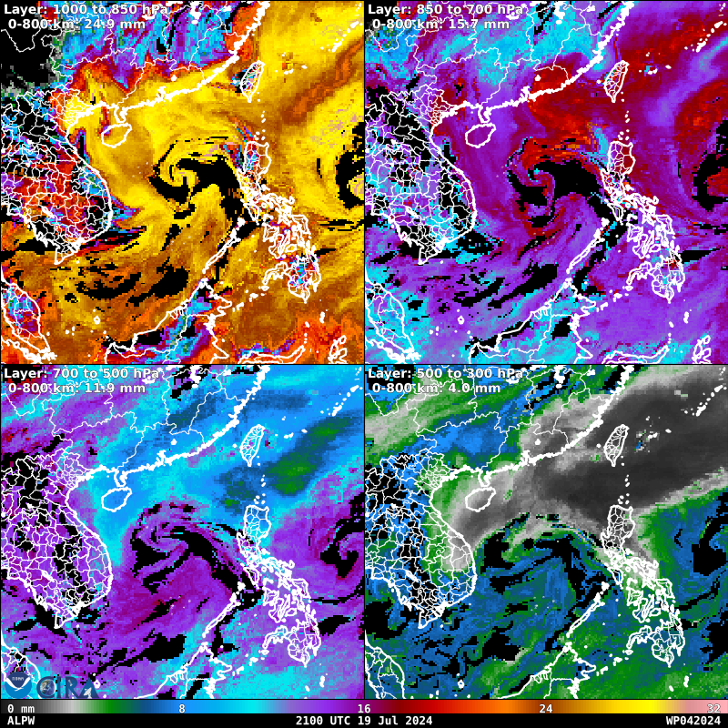Click the 'Layer: 1000 to 850 hPa' title

coord(81,9)
